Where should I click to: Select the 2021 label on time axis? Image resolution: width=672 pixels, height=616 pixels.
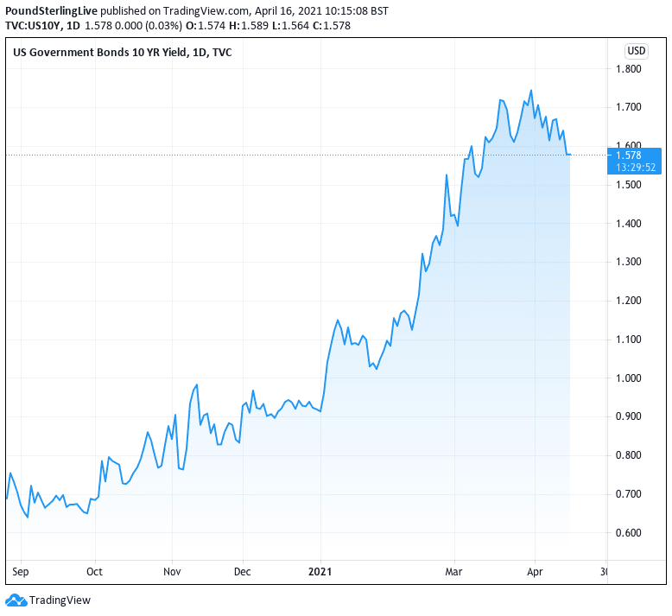pyautogui.click(x=320, y=571)
